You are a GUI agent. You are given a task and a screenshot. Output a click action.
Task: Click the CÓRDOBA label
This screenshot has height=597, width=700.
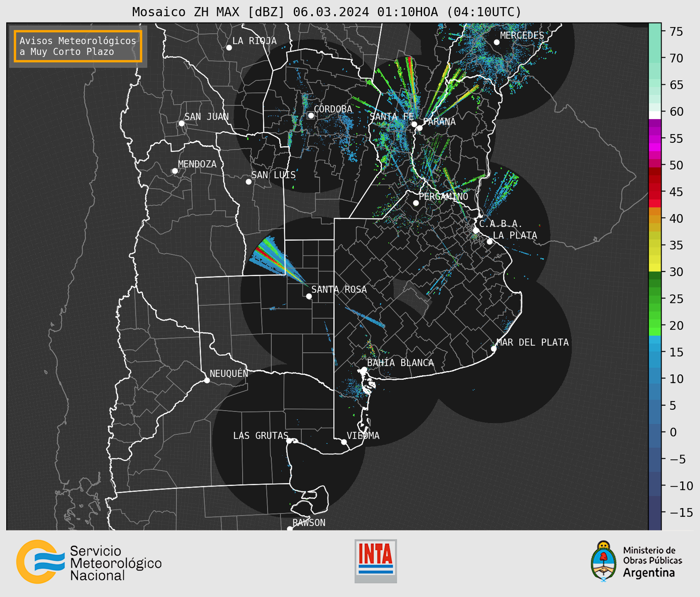333,109
